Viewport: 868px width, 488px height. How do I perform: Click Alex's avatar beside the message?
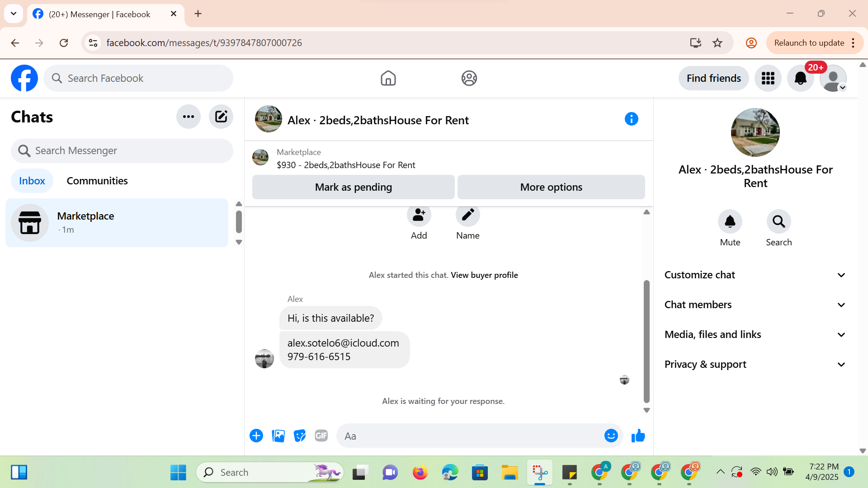[x=264, y=359]
